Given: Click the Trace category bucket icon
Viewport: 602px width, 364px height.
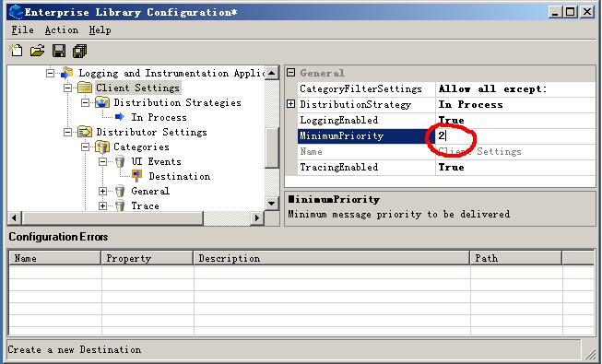Looking at the screenshot, I should pos(120,205).
